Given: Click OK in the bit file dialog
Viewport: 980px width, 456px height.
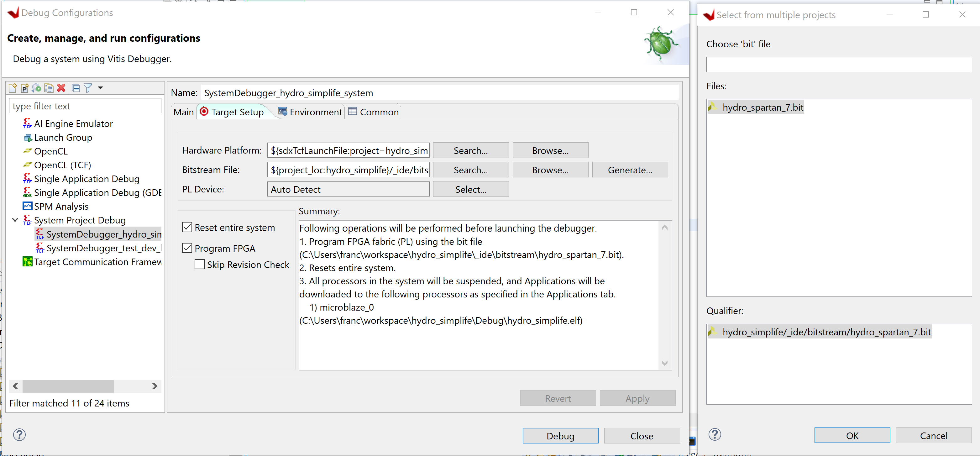Looking at the screenshot, I should (x=852, y=435).
